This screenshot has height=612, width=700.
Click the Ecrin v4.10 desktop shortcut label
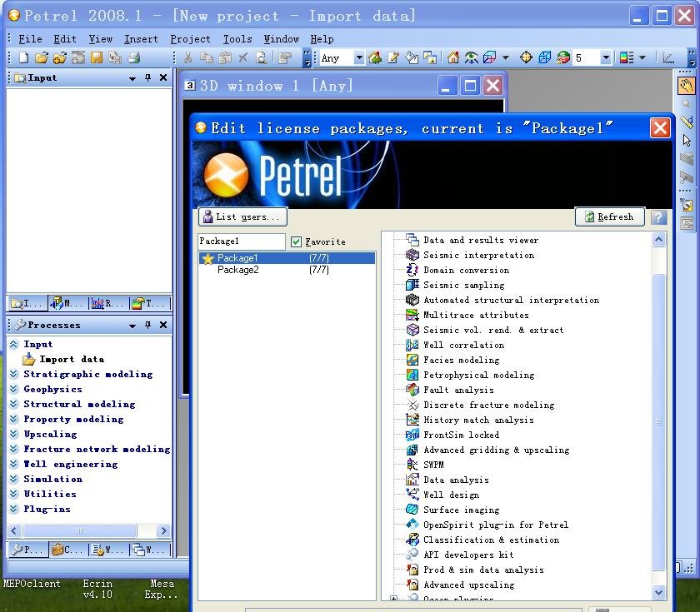click(x=97, y=589)
